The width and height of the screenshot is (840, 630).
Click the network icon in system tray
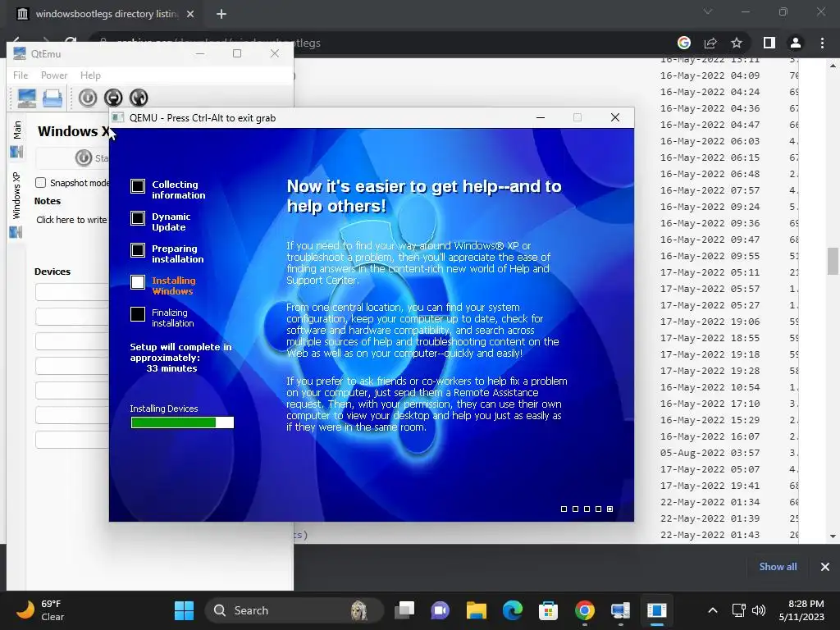pos(739,610)
